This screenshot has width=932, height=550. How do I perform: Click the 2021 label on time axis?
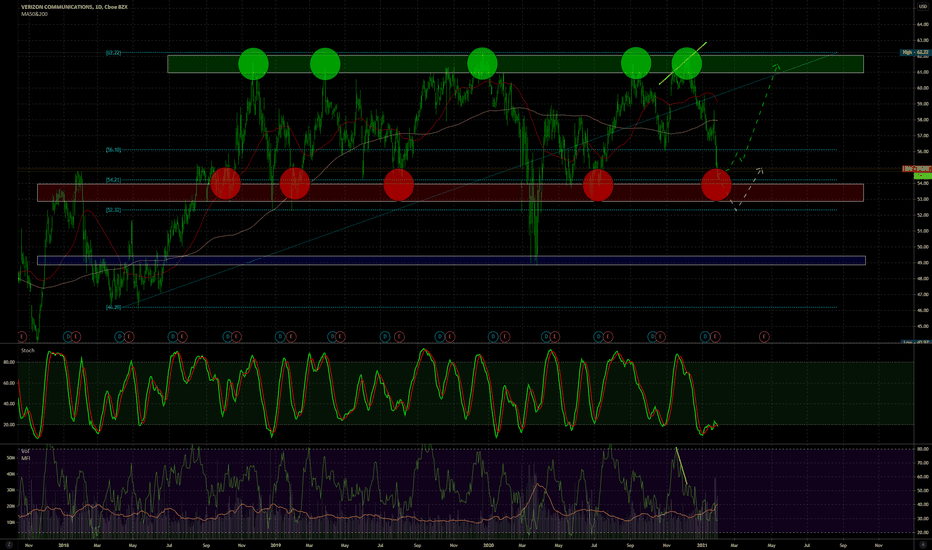click(x=703, y=545)
